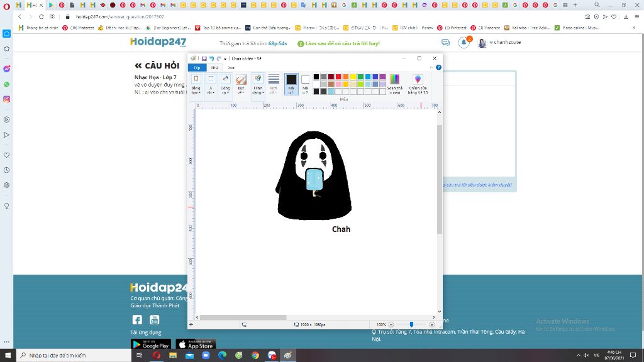This screenshot has height=362, width=644.
Task: Zoom in with Paint's plus button
Action: 431,325
